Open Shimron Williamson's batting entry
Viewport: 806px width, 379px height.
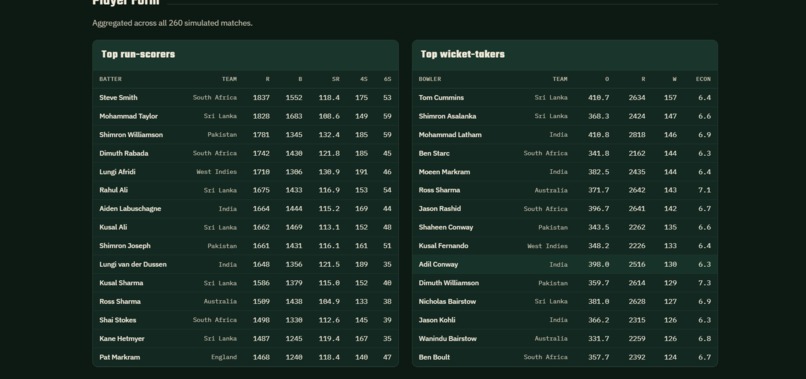point(131,135)
